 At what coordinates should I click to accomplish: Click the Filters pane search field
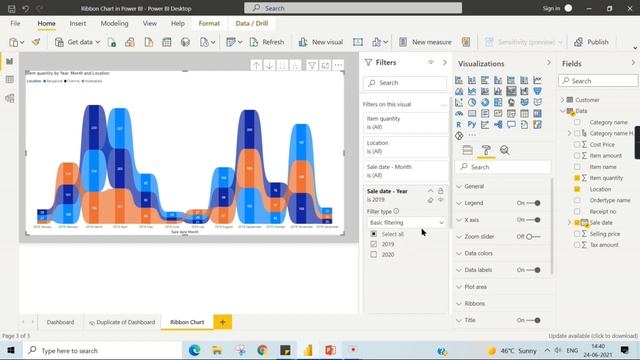click(x=405, y=83)
